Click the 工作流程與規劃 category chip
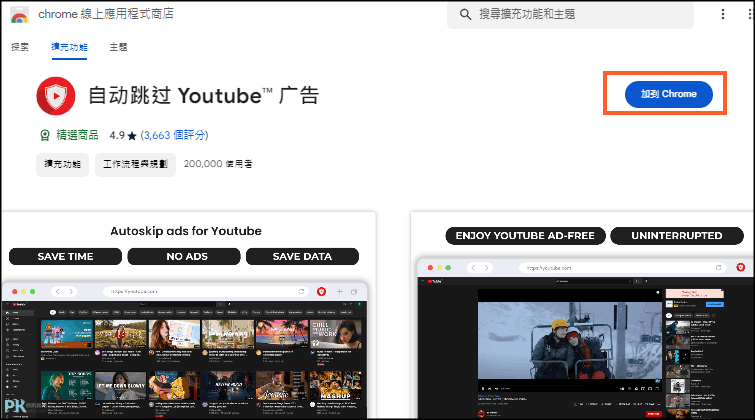The width and height of the screenshot is (755, 420). (x=135, y=164)
